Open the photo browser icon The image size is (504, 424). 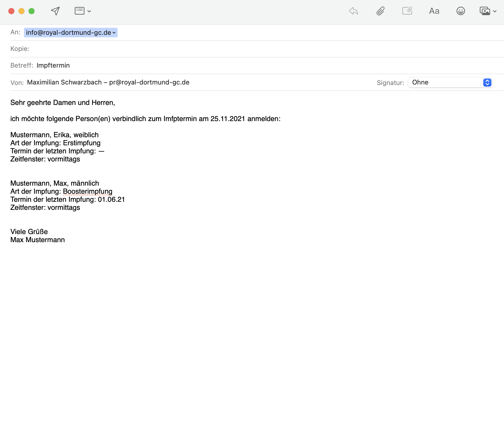(x=485, y=11)
